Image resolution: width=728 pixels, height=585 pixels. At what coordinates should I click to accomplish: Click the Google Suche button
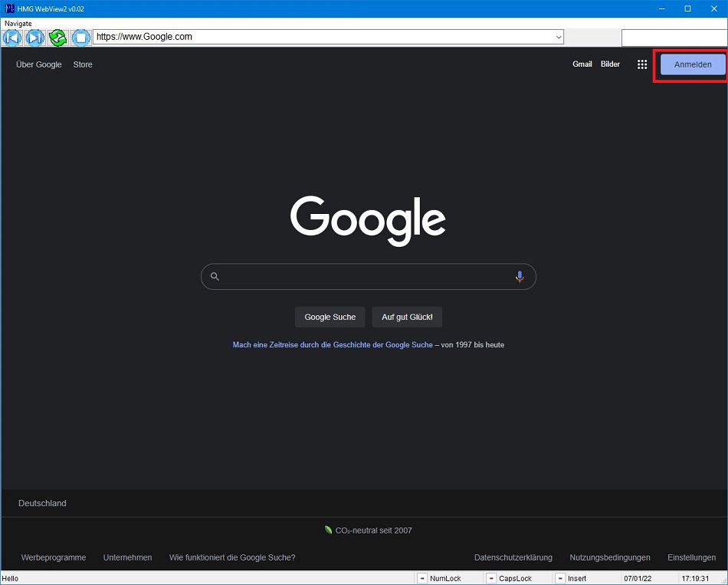(x=330, y=317)
